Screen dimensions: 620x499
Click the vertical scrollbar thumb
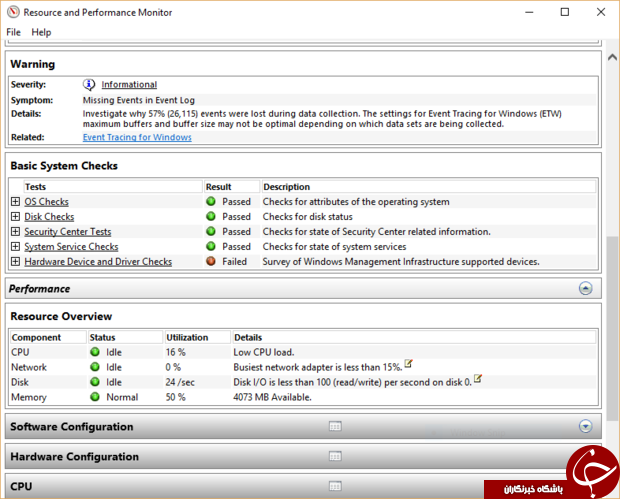click(x=612, y=328)
